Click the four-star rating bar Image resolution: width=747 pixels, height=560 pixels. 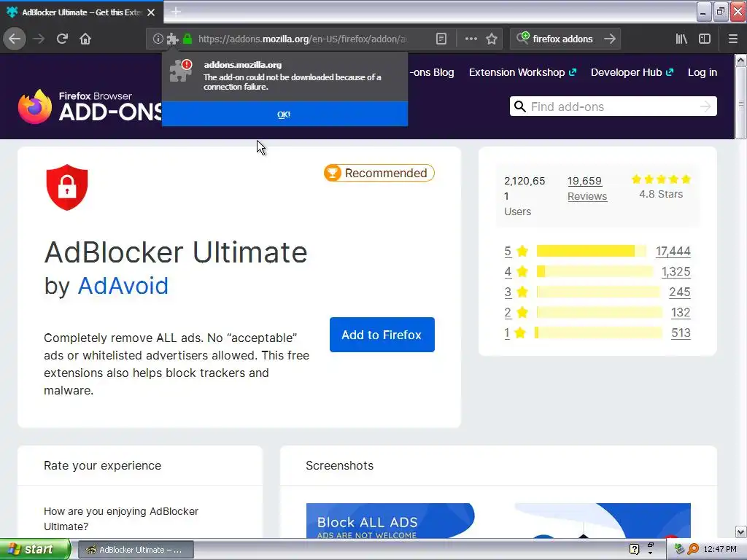(x=595, y=271)
